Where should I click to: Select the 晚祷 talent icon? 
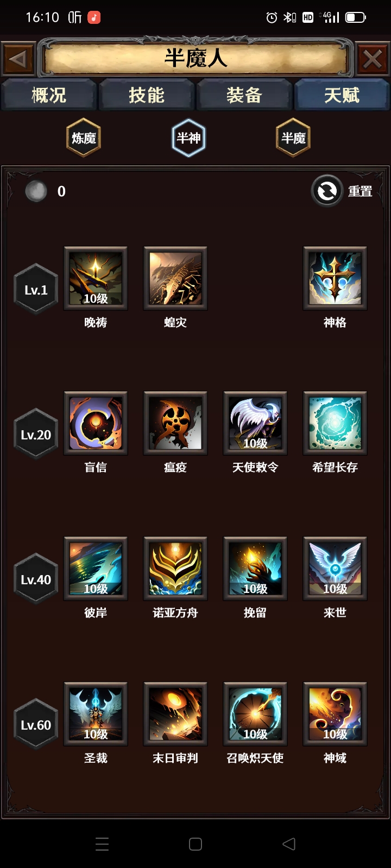click(x=96, y=278)
